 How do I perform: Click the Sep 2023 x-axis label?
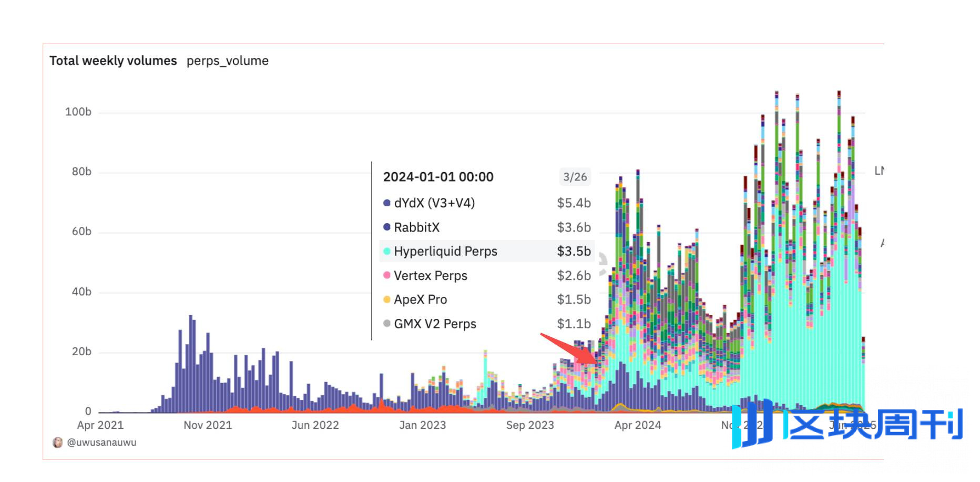tap(530, 426)
